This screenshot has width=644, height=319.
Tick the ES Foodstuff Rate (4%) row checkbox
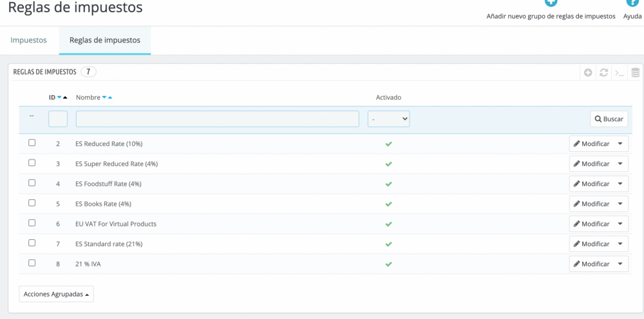[32, 183]
